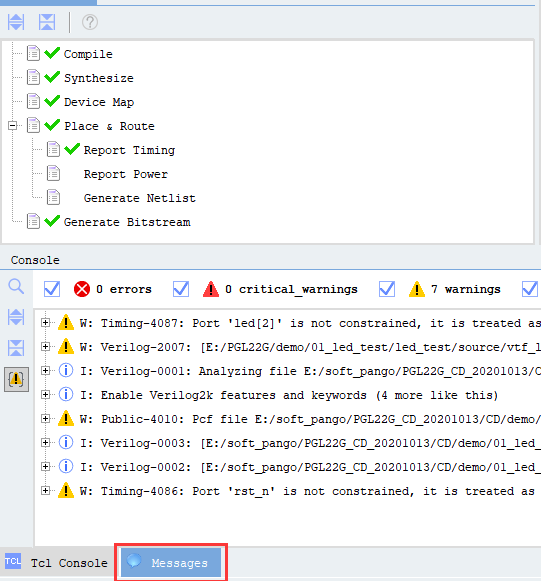This screenshot has height=581, width=541.
Task: Collapse the Place & Route tree node
Action: [x=13, y=126]
